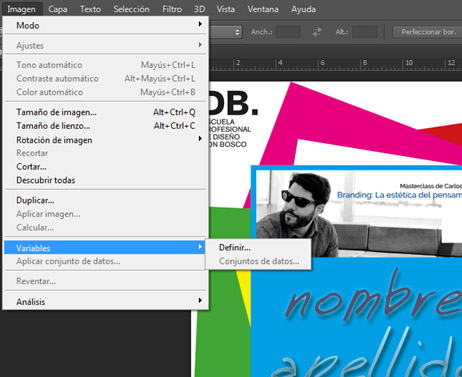Swap width and height icon
This screenshot has height=377, width=462.
tap(317, 32)
